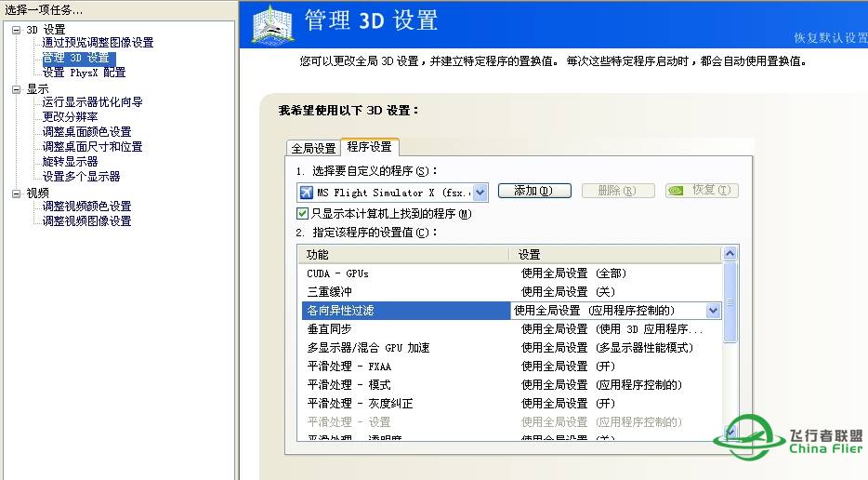Open the program selection dropdown
Viewport: 868px width, 480px height.
click(x=480, y=193)
